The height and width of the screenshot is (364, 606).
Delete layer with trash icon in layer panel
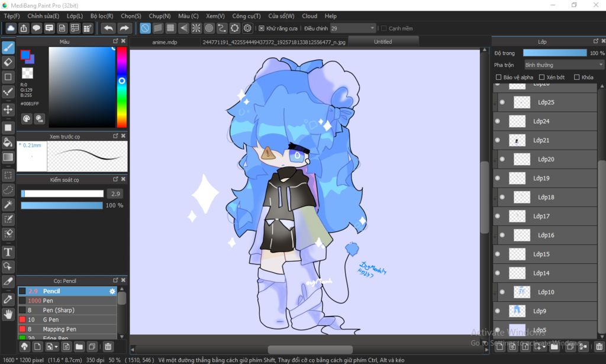pos(599,347)
